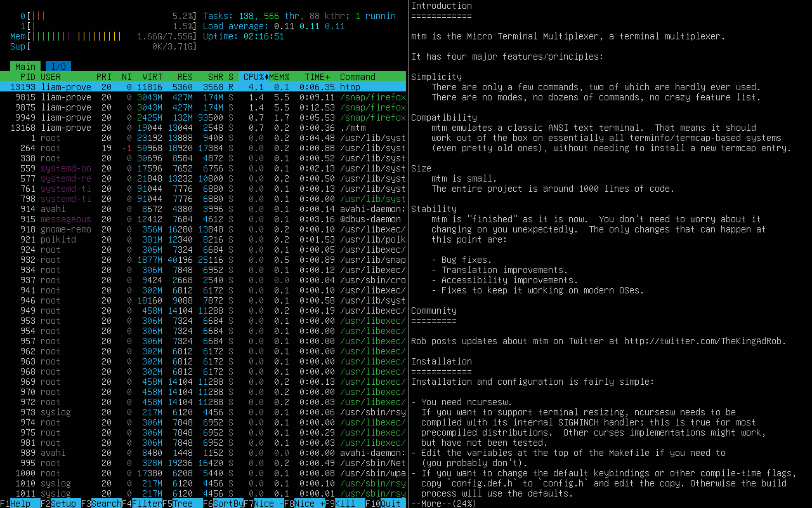812x508 pixels.
Task: Sort by the CPU% column header
Action: pos(255,77)
